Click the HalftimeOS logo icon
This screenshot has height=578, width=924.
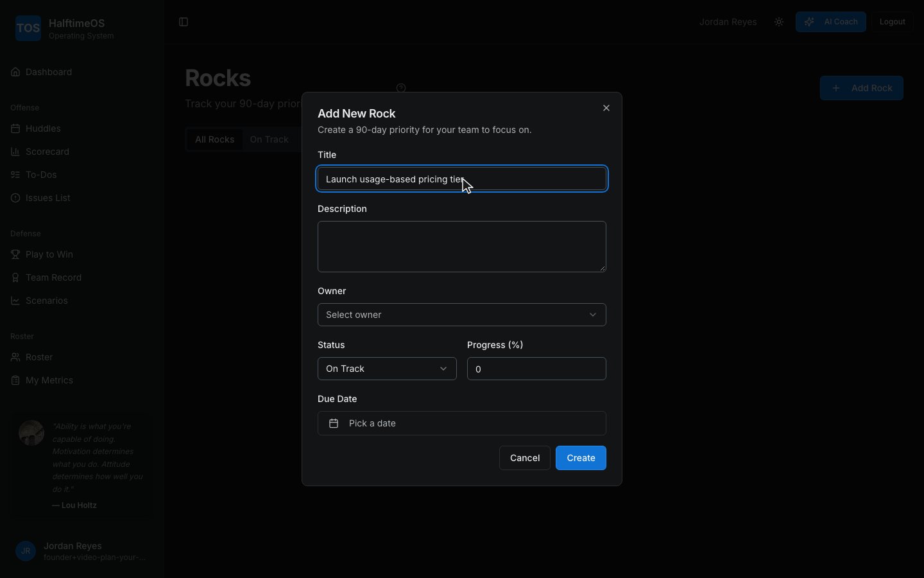pos(28,28)
